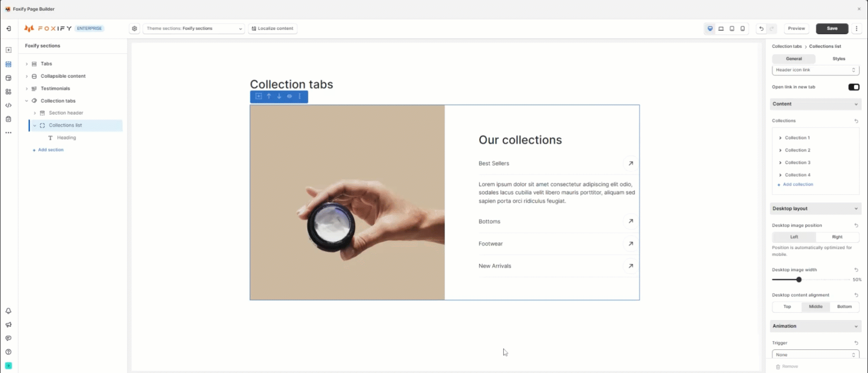Open the code editor icon in left sidebar
868x373 pixels.
click(x=8, y=105)
